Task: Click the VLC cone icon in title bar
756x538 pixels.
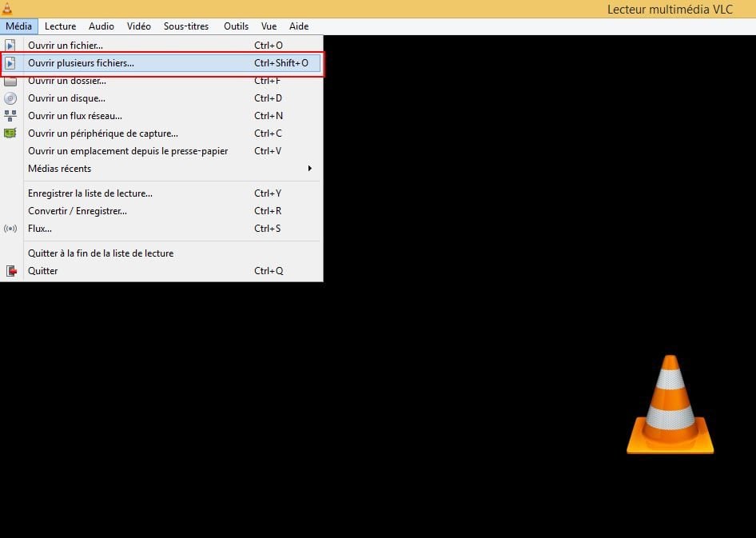Action: coord(6,8)
